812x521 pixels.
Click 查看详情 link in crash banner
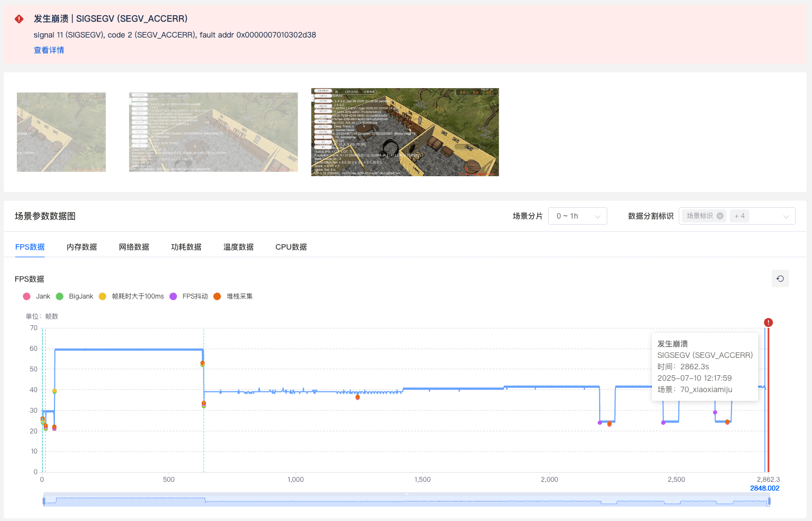click(49, 50)
